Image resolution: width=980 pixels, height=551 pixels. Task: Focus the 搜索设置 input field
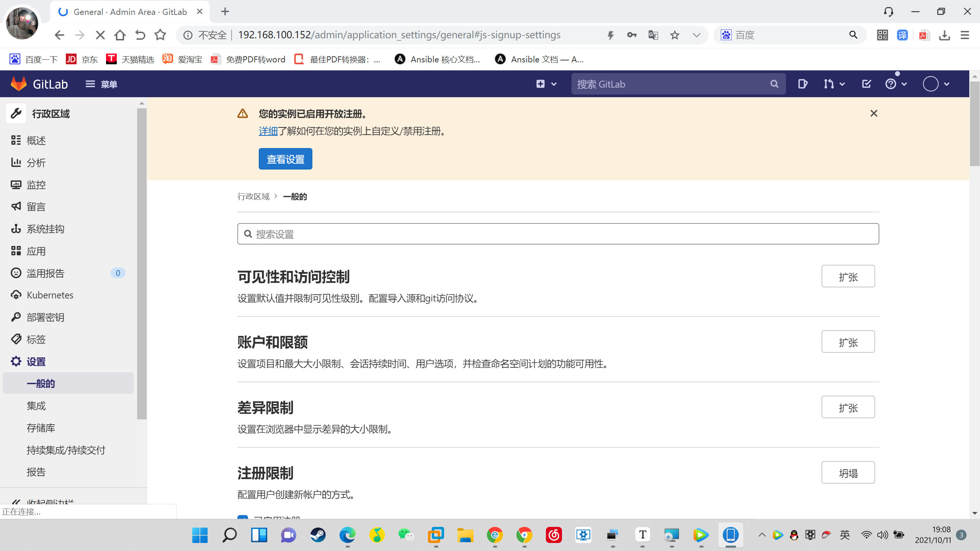[x=558, y=234]
